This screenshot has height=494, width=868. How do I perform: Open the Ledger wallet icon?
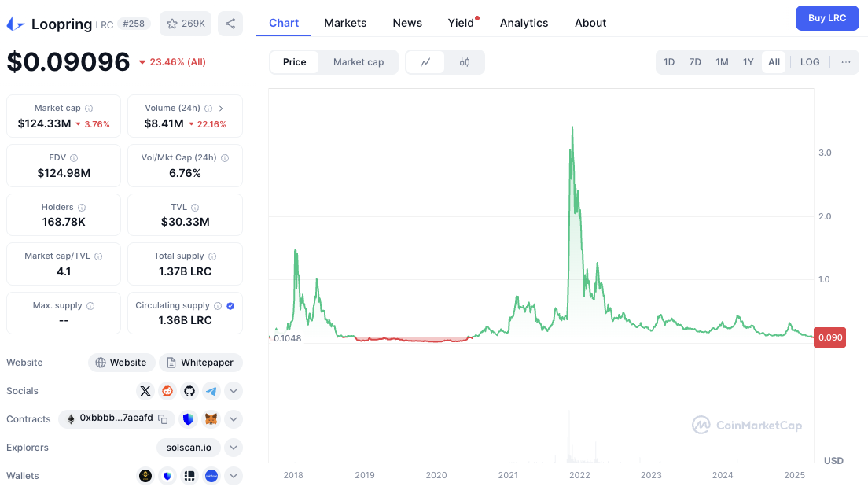[189, 476]
